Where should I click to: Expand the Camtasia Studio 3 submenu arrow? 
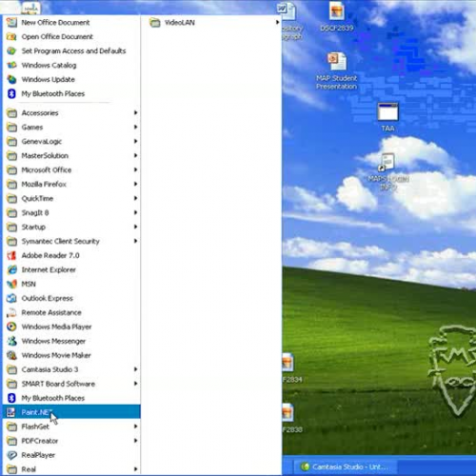coord(135,369)
